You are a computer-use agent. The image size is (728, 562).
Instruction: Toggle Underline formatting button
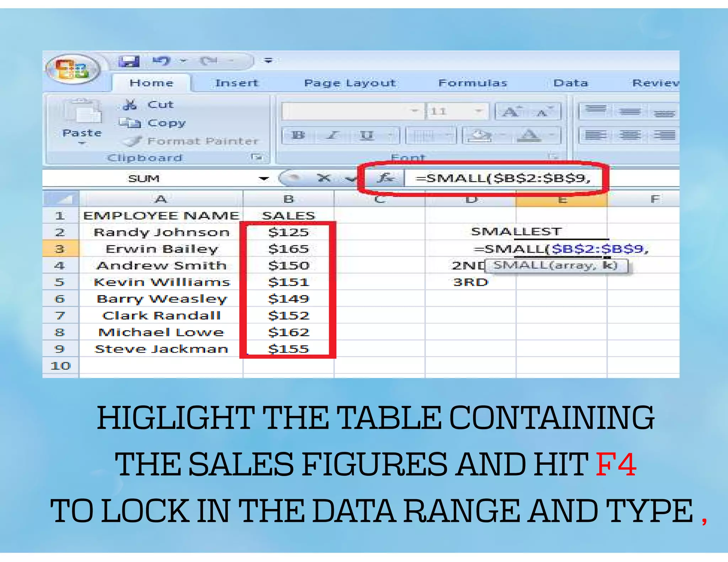tap(366, 135)
